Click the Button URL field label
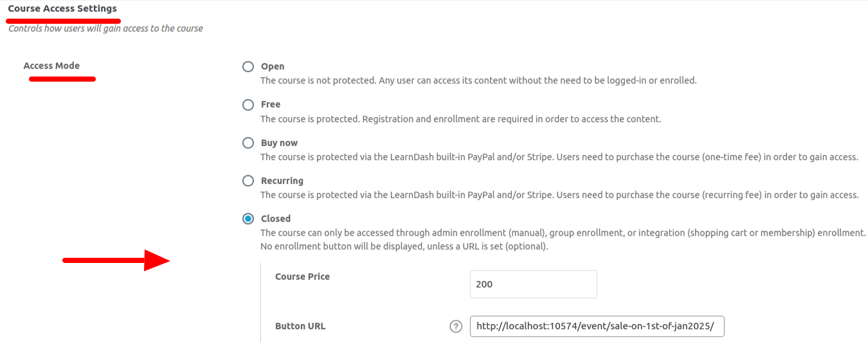The width and height of the screenshot is (868, 342). [x=300, y=326]
